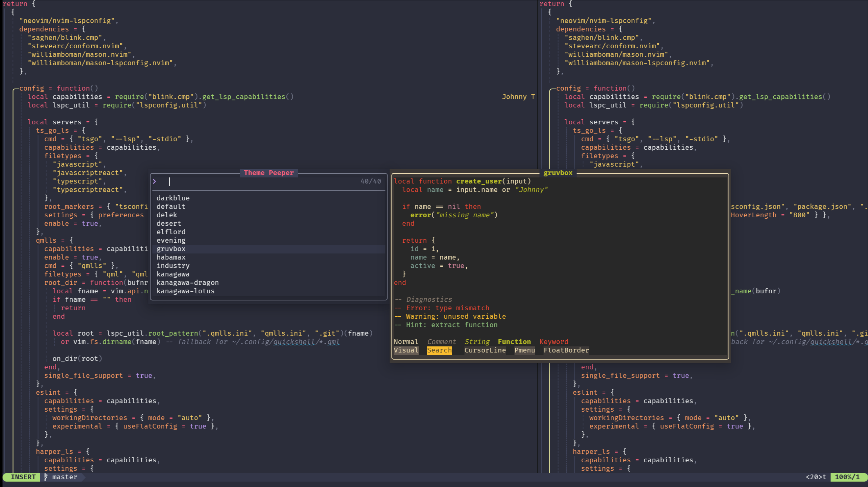Click the Search highlight sample in preview

point(439,350)
